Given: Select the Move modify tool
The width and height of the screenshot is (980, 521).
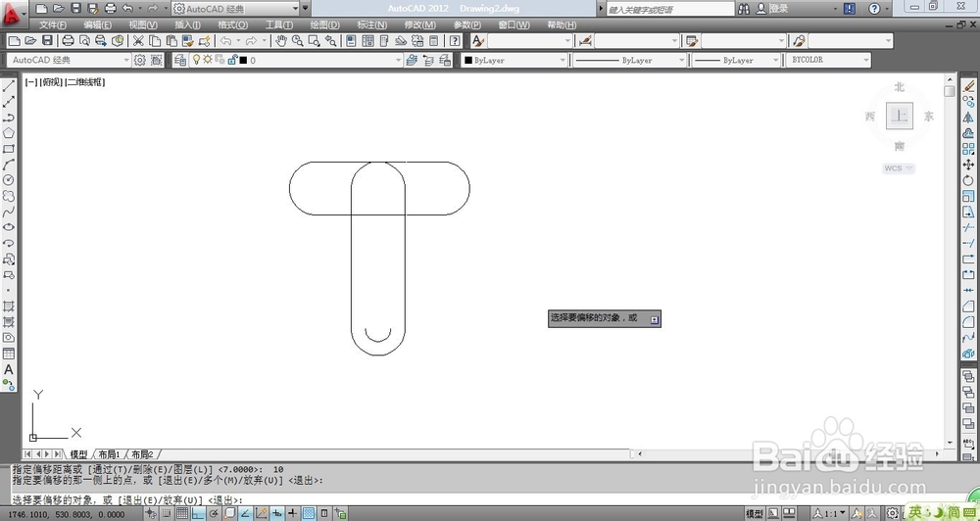Looking at the screenshot, I should tap(968, 165).
